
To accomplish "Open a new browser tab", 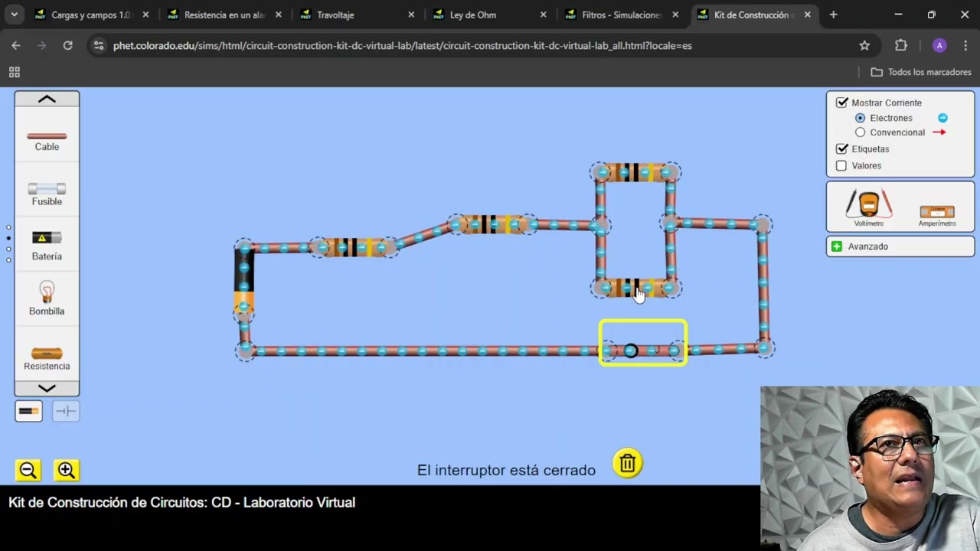I will point(834,15).
